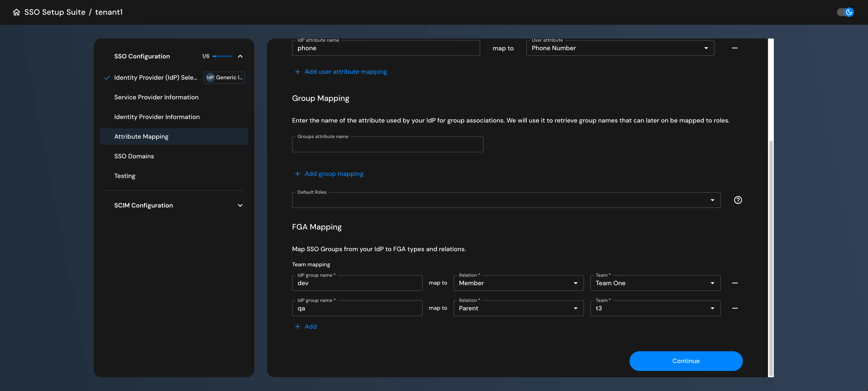
Task: Click plus icon next to Add group mapping
Action: tap(297, 174)
